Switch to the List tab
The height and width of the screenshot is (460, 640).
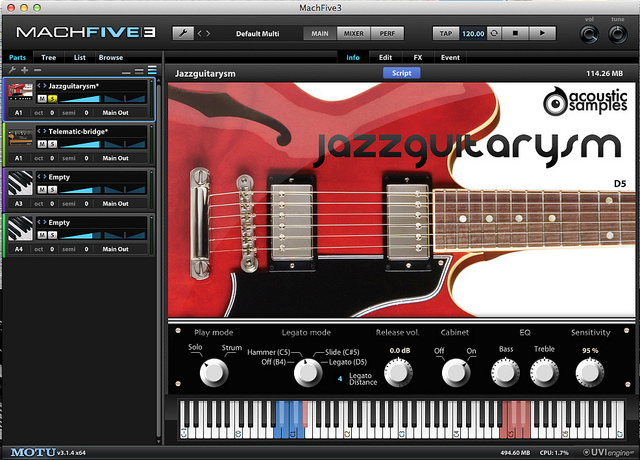[x=80, y=58]
